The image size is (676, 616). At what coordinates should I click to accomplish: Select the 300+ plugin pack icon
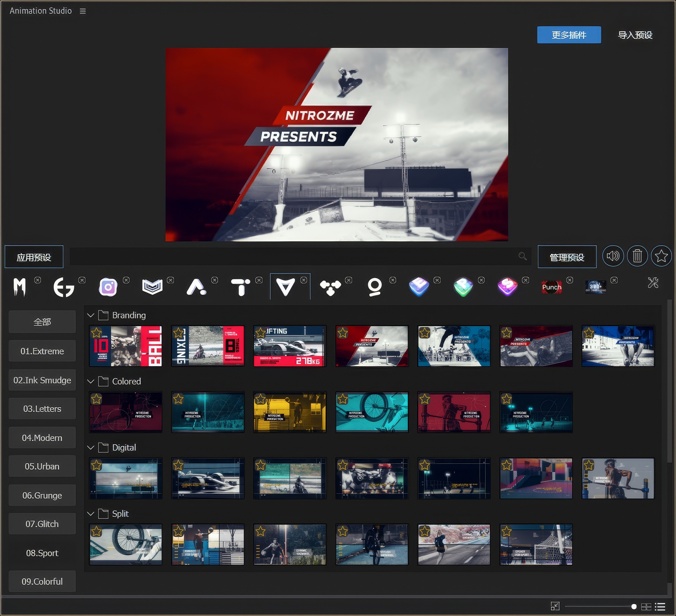point(596,287)
